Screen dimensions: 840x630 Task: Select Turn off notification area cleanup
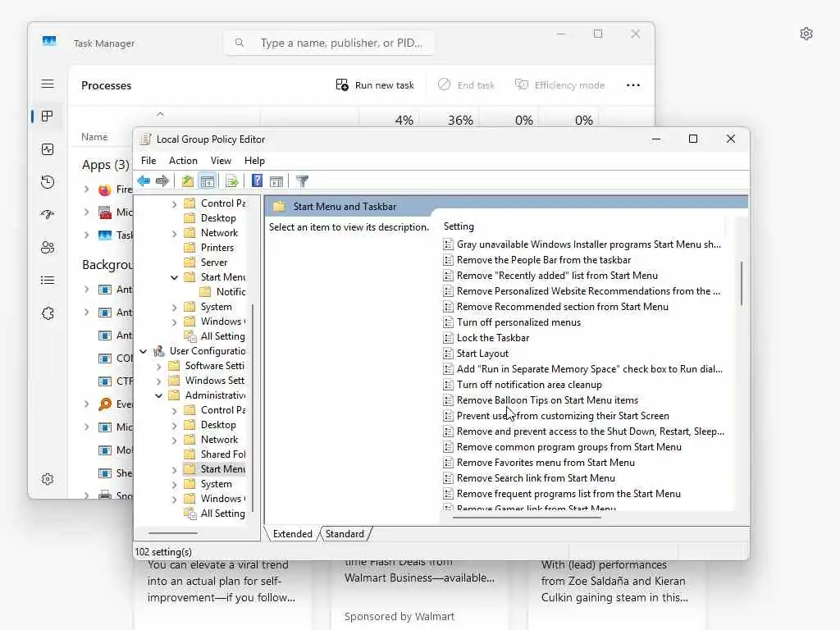tap(529, 385)
